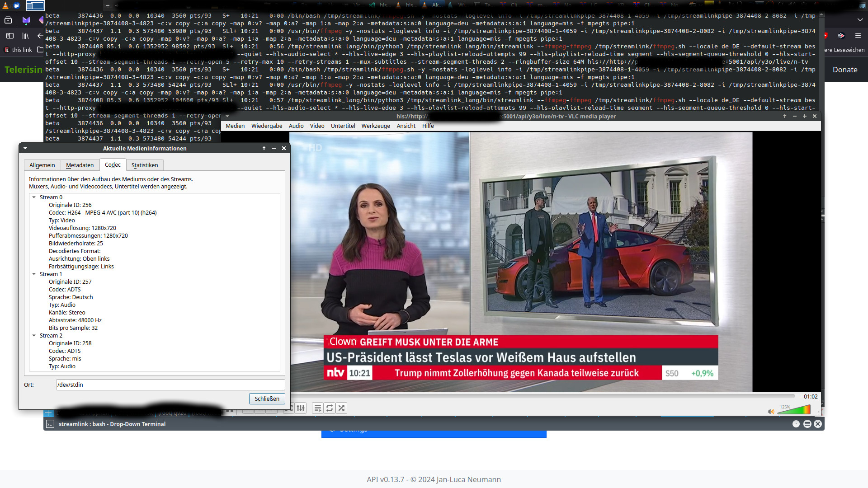The height and width of the screenshot is (488, 868).
Task: Open the Video menu in VLC
Action: click(x=317, y=126)
